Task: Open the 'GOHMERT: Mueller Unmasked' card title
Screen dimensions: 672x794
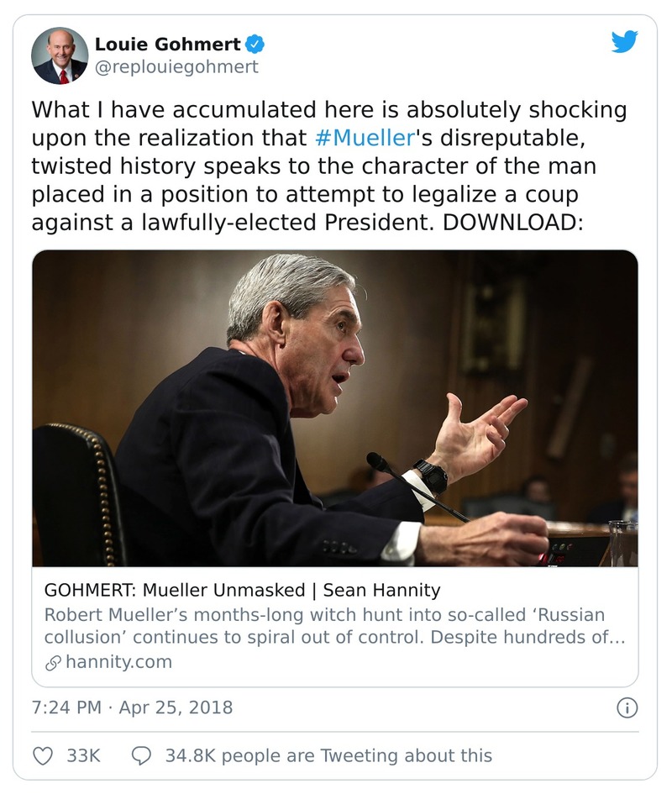Action: [242, 590]
